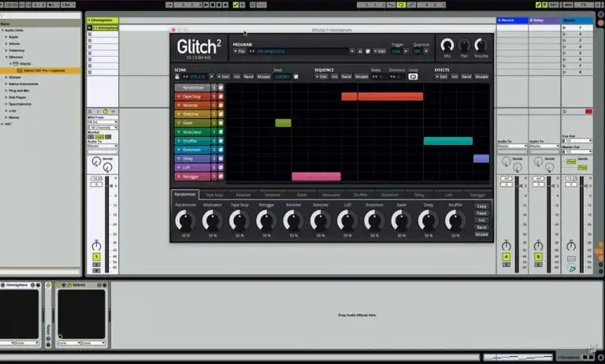The width and height of the screenshot is (605, 364).
Task: Select the teal Shuffler block in the sequencer
Action: (x=448, y=141)
